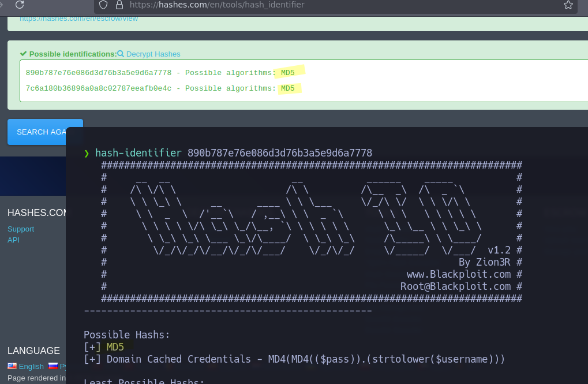Open the Support footer link
This screenshot has width=588, height=384.
21,229
